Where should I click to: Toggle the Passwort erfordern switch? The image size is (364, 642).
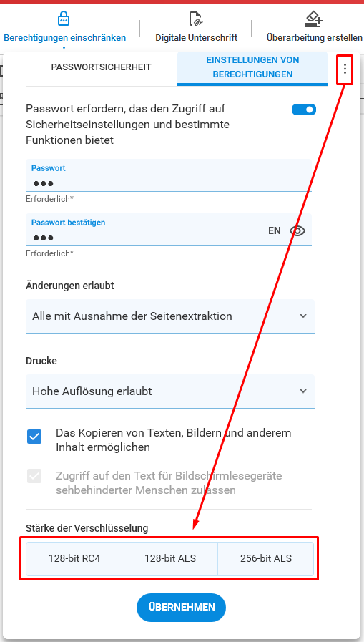point(303,110)
